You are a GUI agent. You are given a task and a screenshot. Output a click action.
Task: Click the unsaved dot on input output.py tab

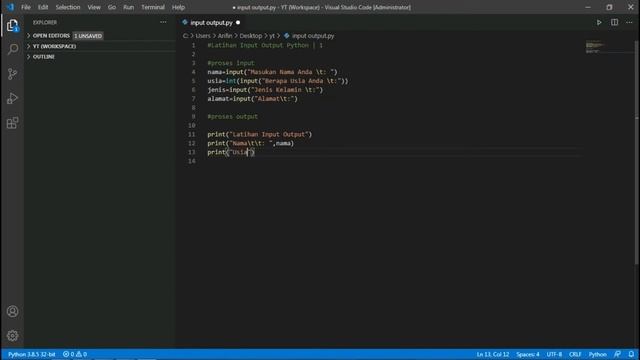238,22
